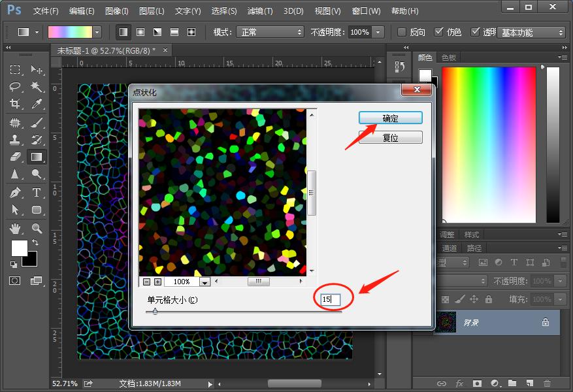Select the Horizontal Type tool
Screen dimensions: 573x392
37,193
